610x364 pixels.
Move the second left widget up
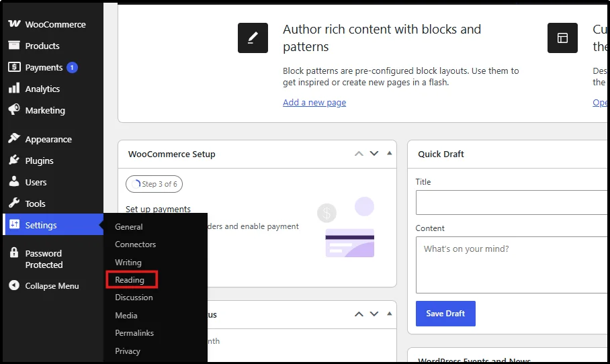(x=359, y=314)
